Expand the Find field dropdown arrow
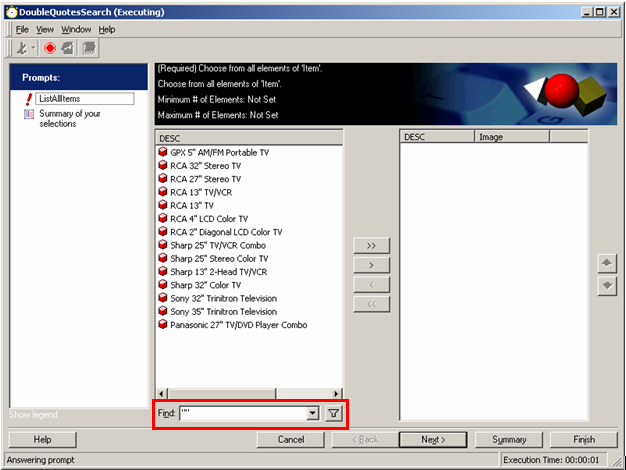 pos(313,413)
